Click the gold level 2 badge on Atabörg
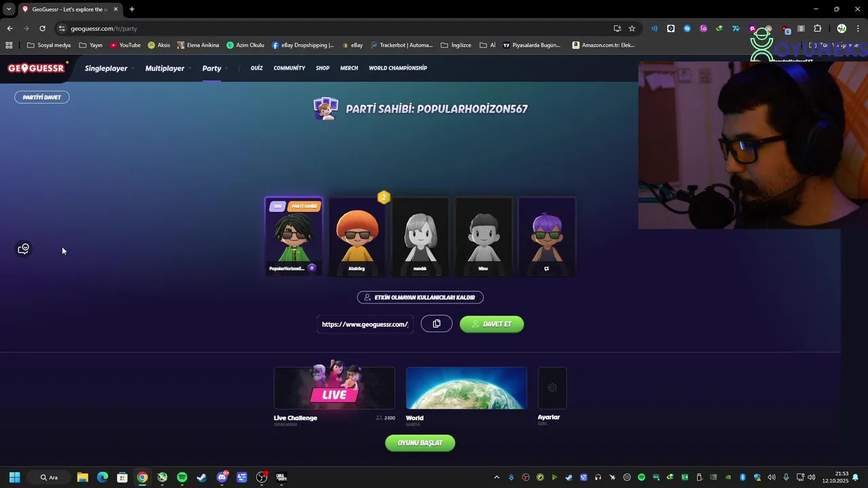This screenshot has height=488, width=868. (x=384, y=197)
